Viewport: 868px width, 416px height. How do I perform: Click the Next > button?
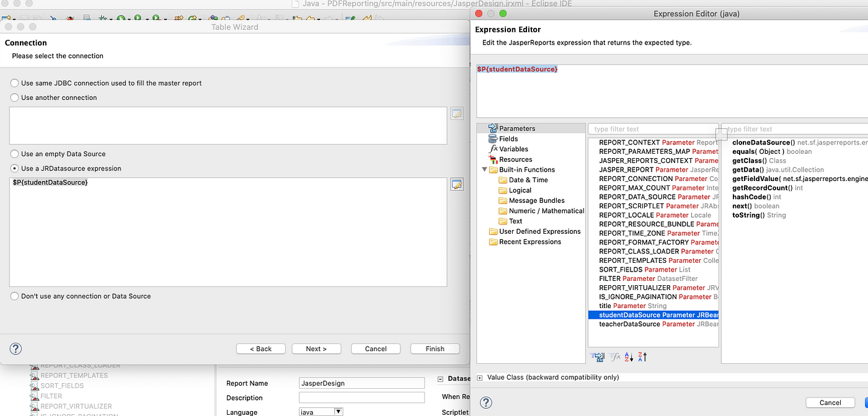click(316, 348)
